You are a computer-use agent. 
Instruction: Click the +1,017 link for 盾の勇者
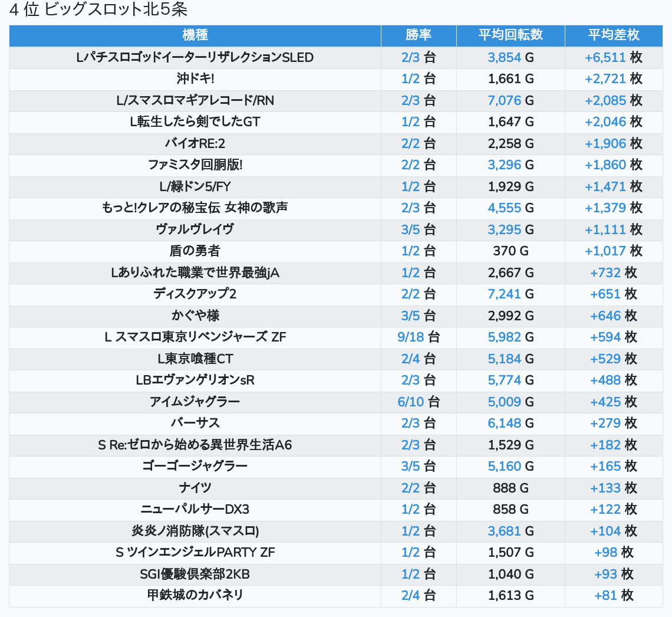(605, 251)
